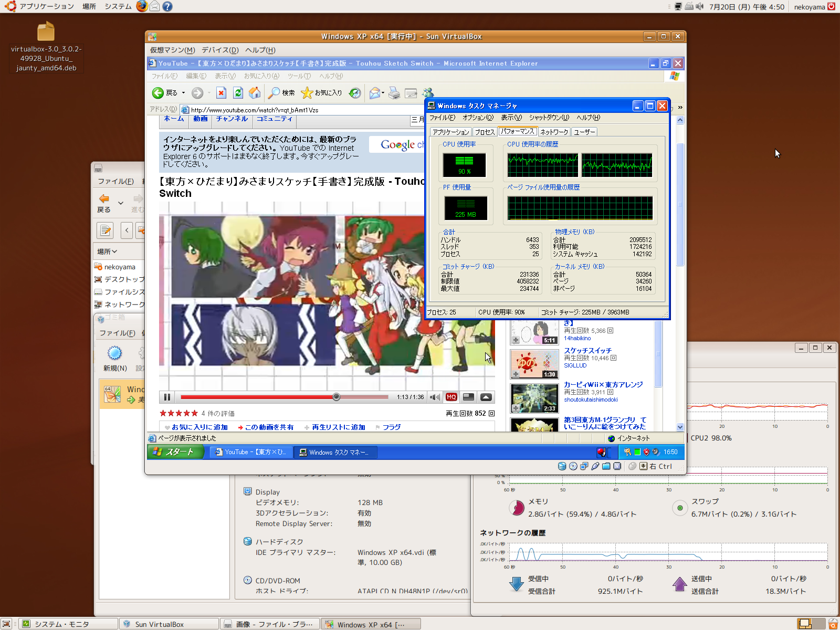Click the IE Home icon
The height and width of the screenshot is (630, 840).
255,93
